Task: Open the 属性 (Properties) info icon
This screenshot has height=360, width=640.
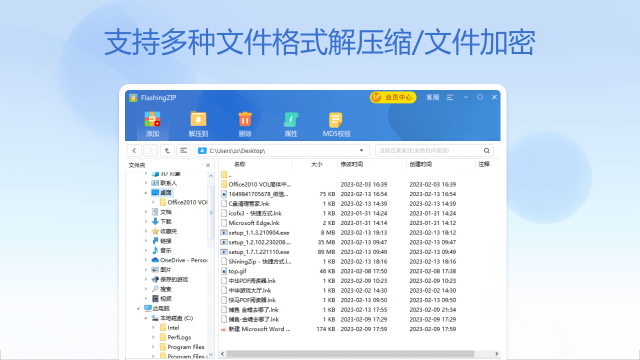Action: click(291, 120)
